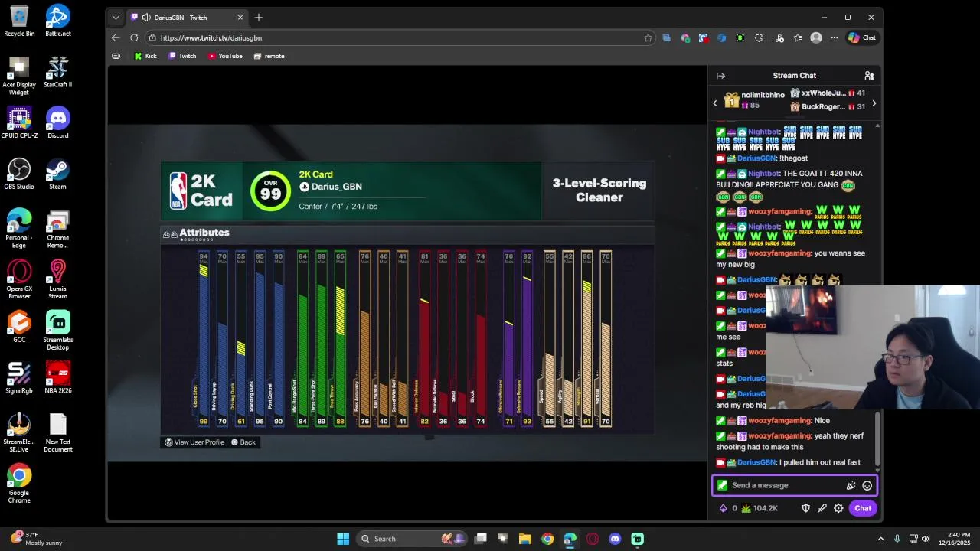Viewport: 980px width, 551px height.
Task: Open xxWholeJu... leaderboard entry
Action: click(x=828, y=93)
